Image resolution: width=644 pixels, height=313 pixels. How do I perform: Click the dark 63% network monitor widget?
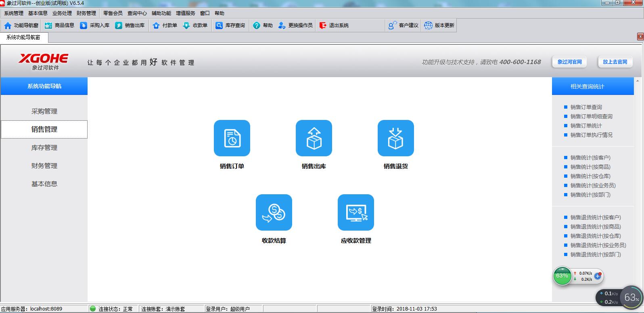click(631, 298)
